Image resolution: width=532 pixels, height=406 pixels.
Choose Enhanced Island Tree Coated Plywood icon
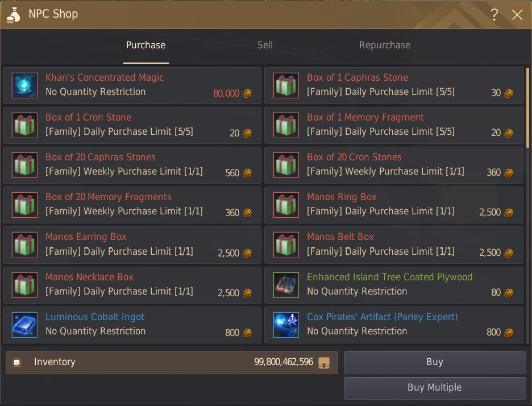point(286,285)
